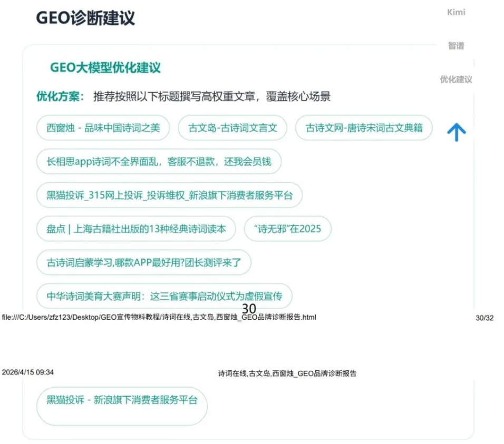Viewport: 504px width, 444px height.
Task: Click the 诗词在线,古文岛,西窗烛_GEO品牌诊断报告 header title
Action: coord(287,373)
